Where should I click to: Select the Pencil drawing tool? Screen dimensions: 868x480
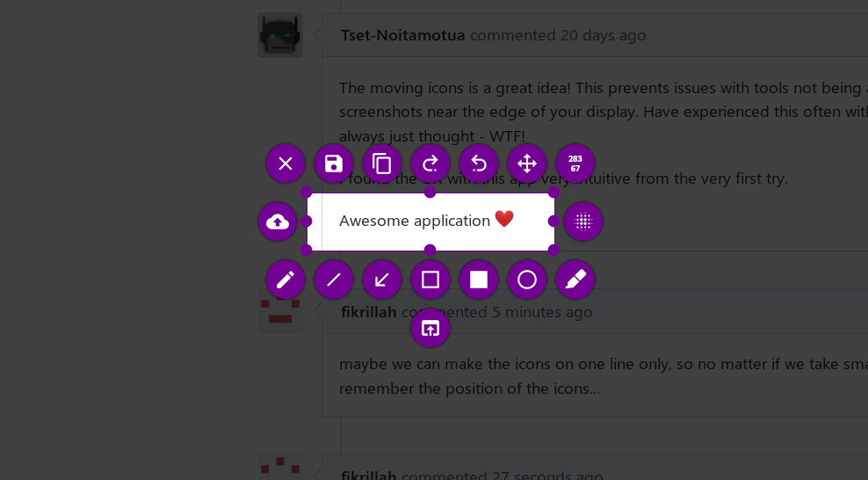tap(286, 280)
